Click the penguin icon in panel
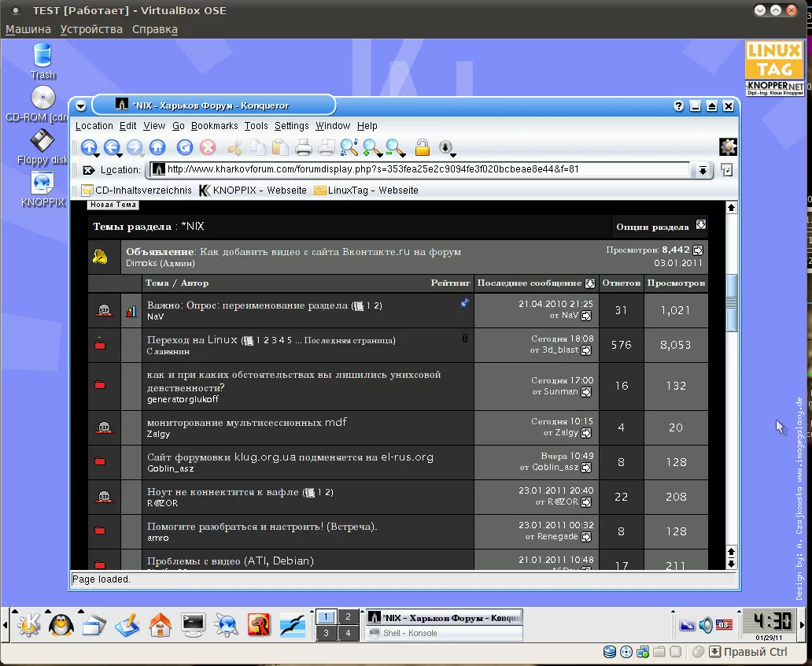Image resolution: width=812 pixels, height=666 pixels. (61, 624)
